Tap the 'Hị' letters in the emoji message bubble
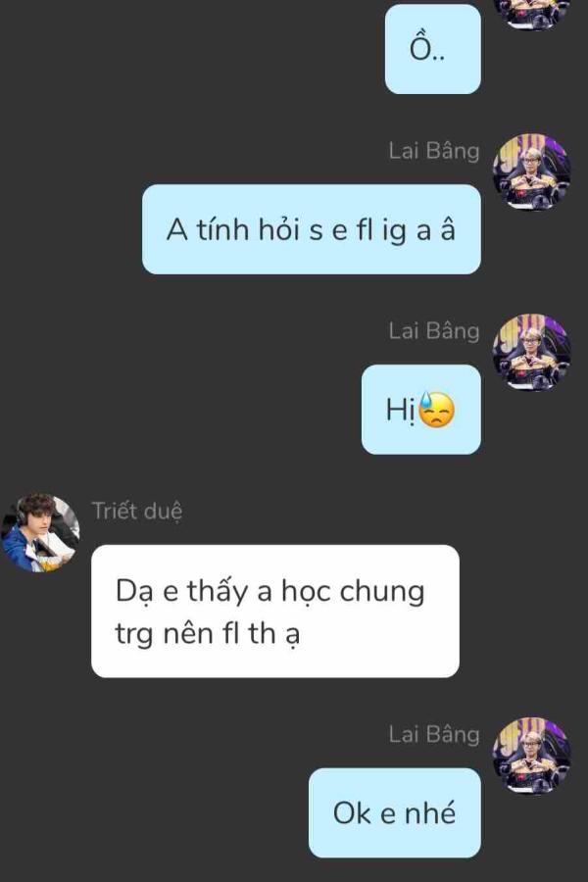 tap(401, 410)
